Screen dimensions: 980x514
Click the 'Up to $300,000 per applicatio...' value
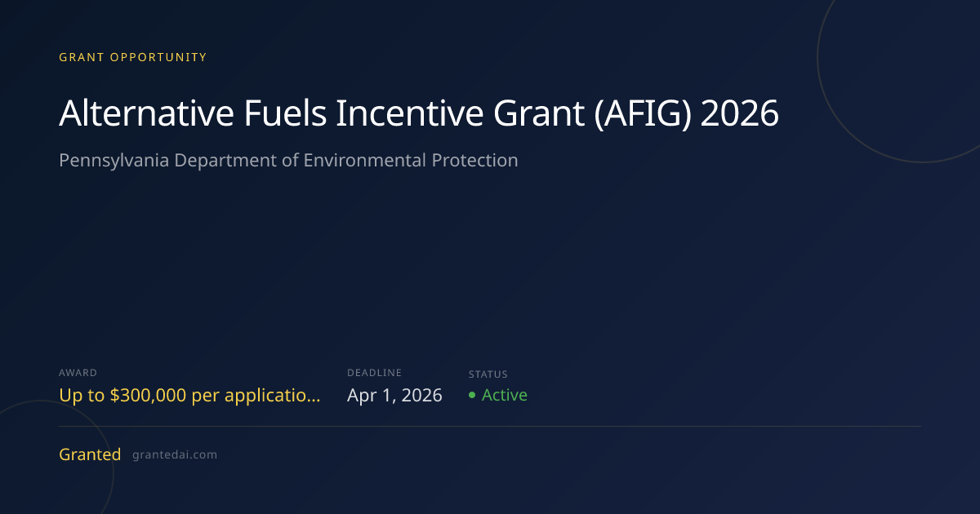point(189,396)
